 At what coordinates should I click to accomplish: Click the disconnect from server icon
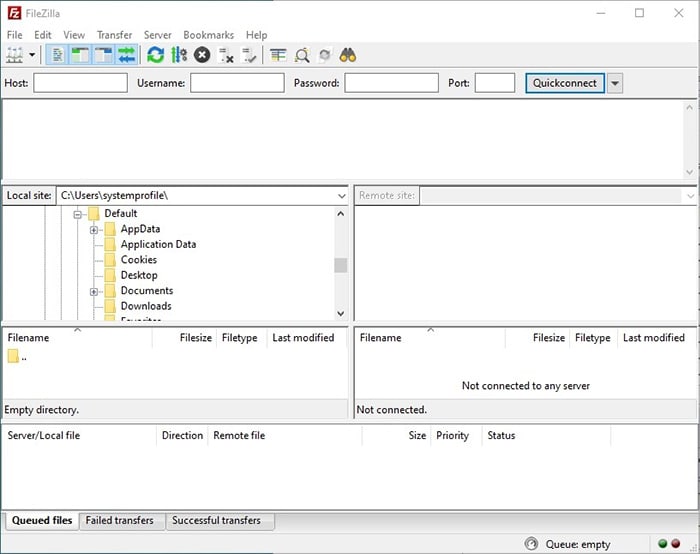coord(226,55)
